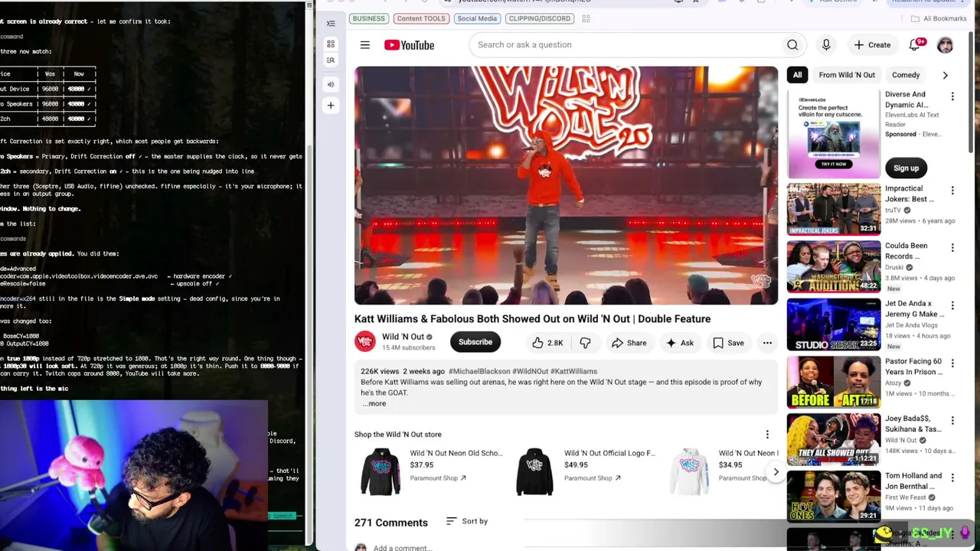980x551 pixels.
Task: Click the Ask sparkle button
Action: [x=680, y=343]
